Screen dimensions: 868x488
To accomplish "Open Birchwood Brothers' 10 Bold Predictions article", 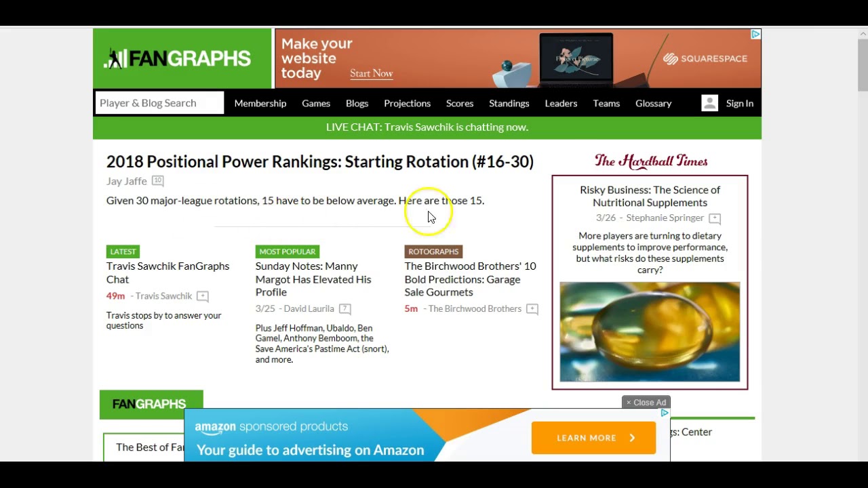I will (x=471, y=279).
